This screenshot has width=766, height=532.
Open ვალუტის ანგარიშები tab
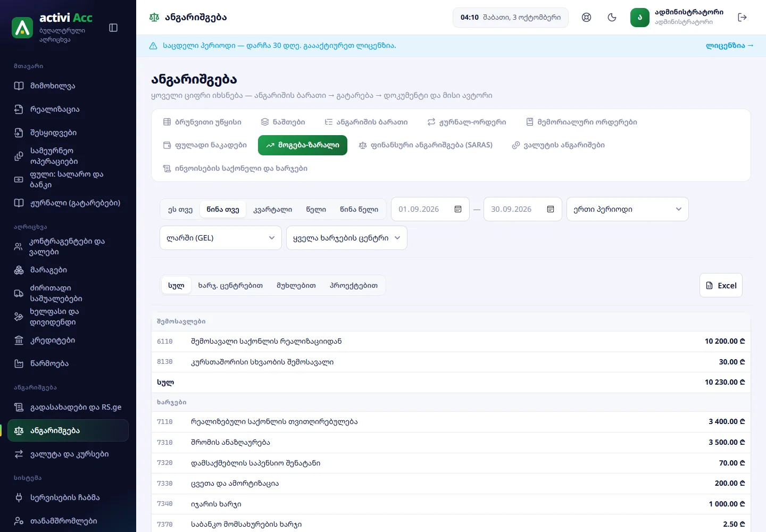pyautogui.click(x=558, y=145)
